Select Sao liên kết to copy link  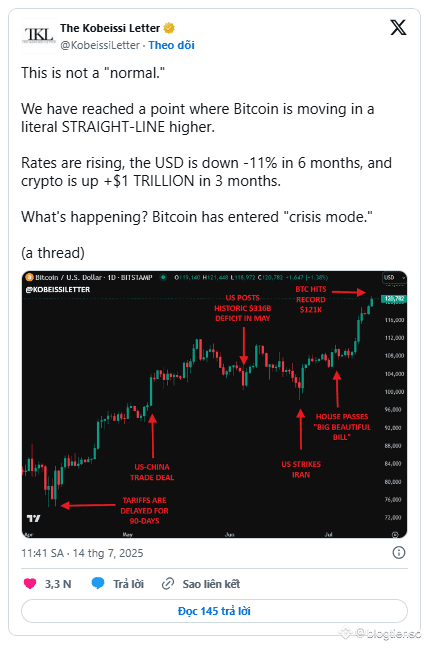tap(211, 584)
